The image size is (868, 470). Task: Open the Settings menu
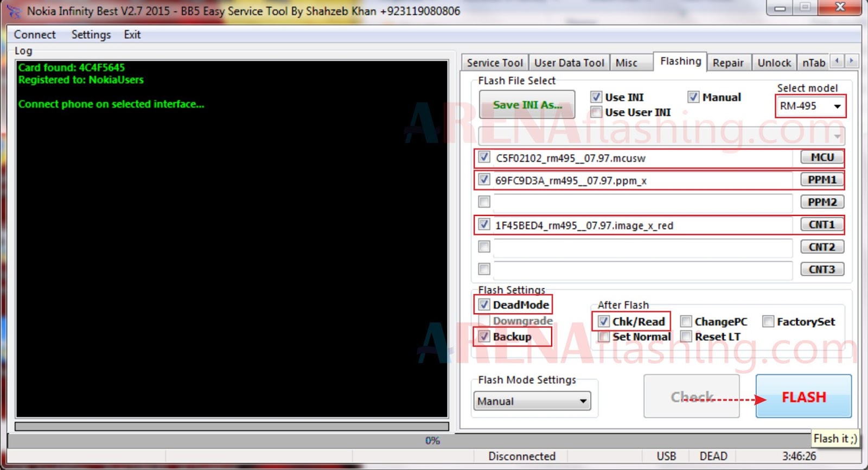click(x=91, y=35)
